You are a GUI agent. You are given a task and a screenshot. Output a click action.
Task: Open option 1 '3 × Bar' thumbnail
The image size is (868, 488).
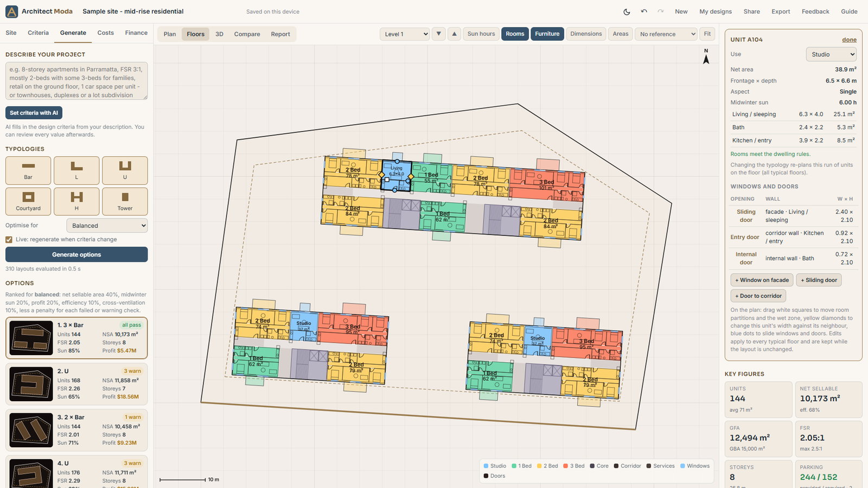click(31, 338)
